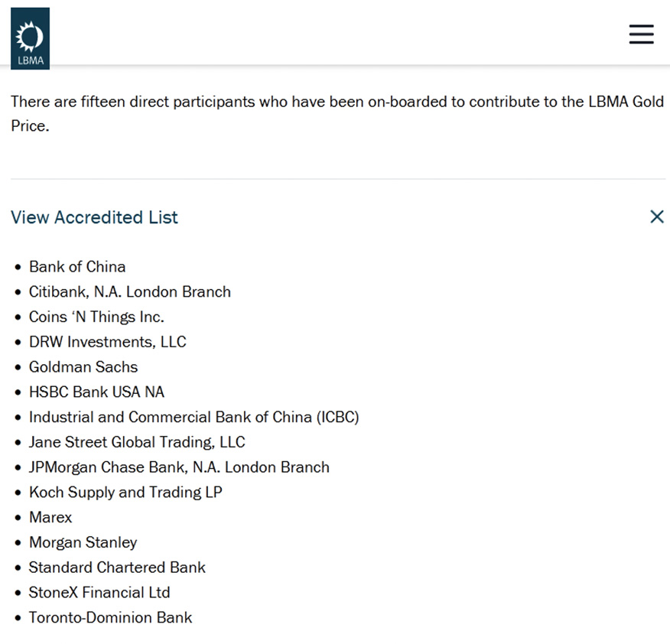The image size is (670, 644).
Task: Select Jane Street Global Trading, LLC
Action: pyautogui.click(x=137, y=442)
